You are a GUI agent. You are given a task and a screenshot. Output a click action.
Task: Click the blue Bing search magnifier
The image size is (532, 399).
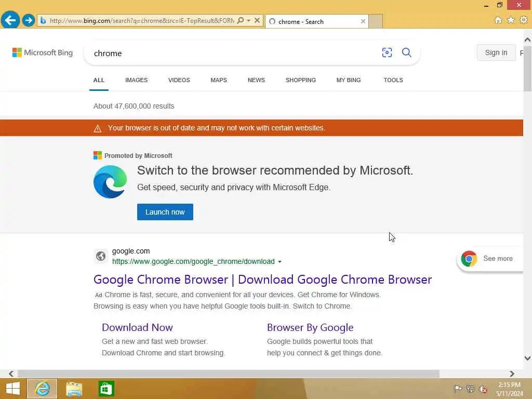pyautogui.click(x=406, y=52)
